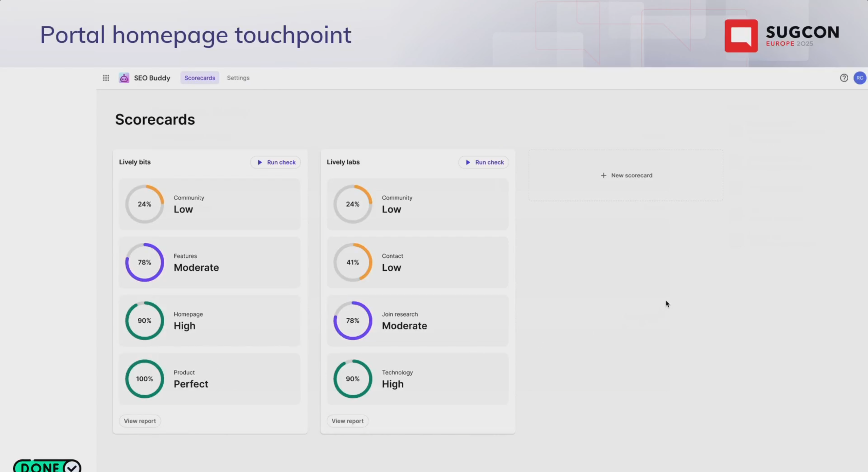Click the plus icon for New scorecard
The image size is (868, 472).
click(604, 175)
